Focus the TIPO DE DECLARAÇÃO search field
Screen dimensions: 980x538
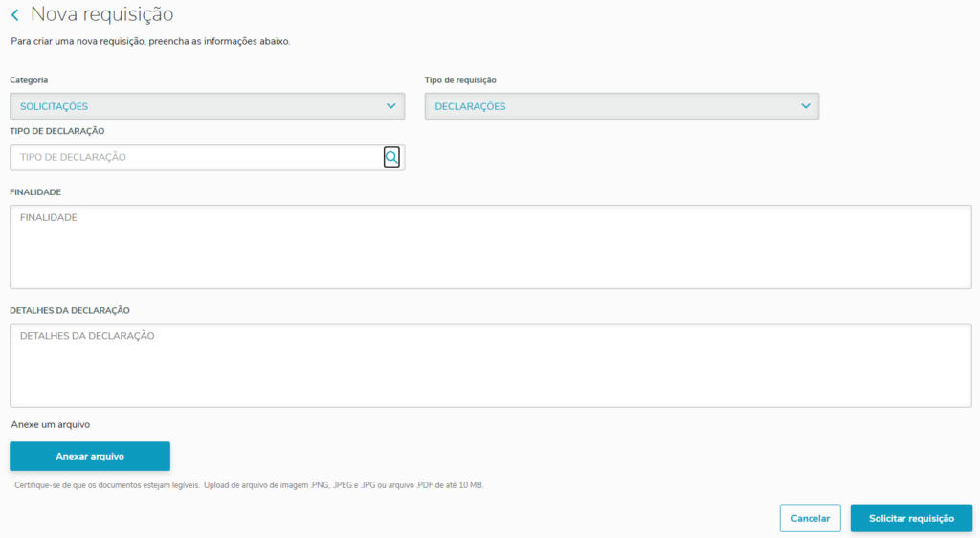coord(191,157)
